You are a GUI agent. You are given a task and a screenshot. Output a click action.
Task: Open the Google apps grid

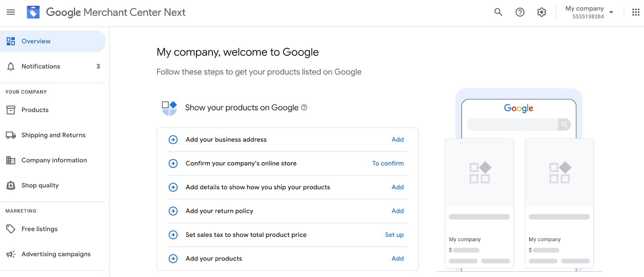pyautogui.click(x=636, y=12)
